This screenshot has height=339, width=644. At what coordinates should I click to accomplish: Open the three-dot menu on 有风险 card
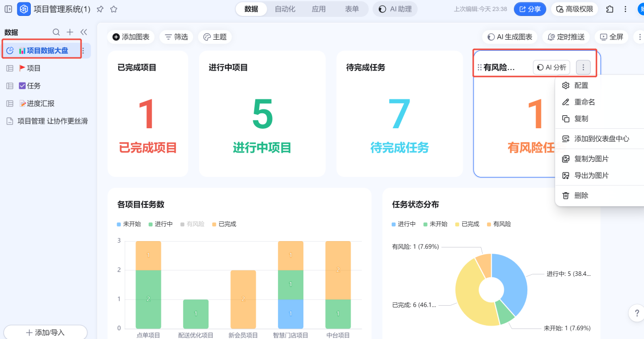pos(583,68)
